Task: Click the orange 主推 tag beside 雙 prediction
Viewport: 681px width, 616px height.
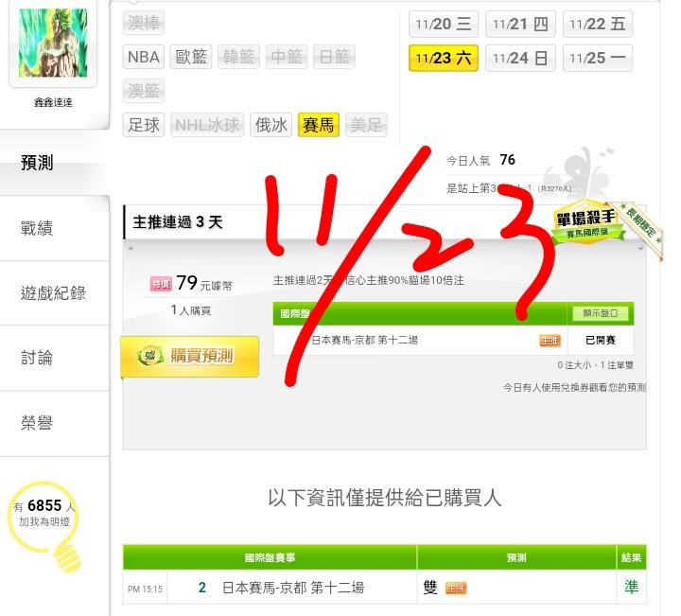Action: pyautogui.click(x=456, y=589)
